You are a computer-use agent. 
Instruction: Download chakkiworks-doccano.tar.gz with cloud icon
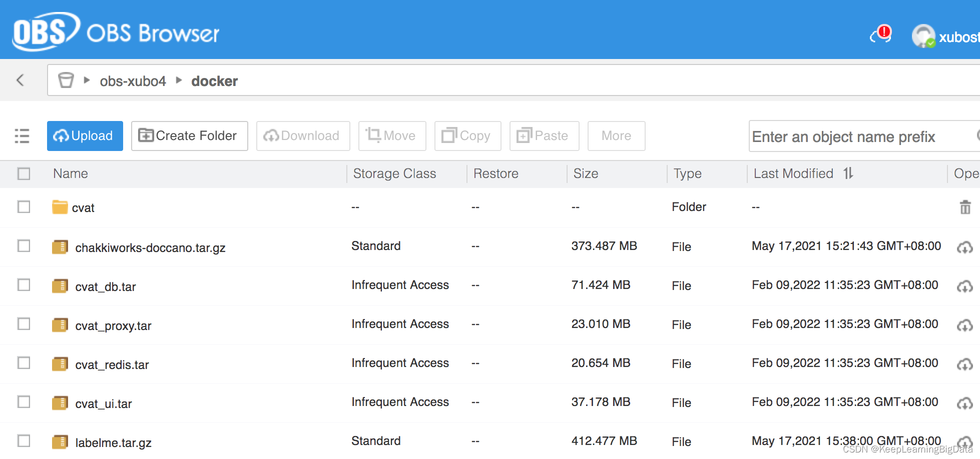click(964, 247)
